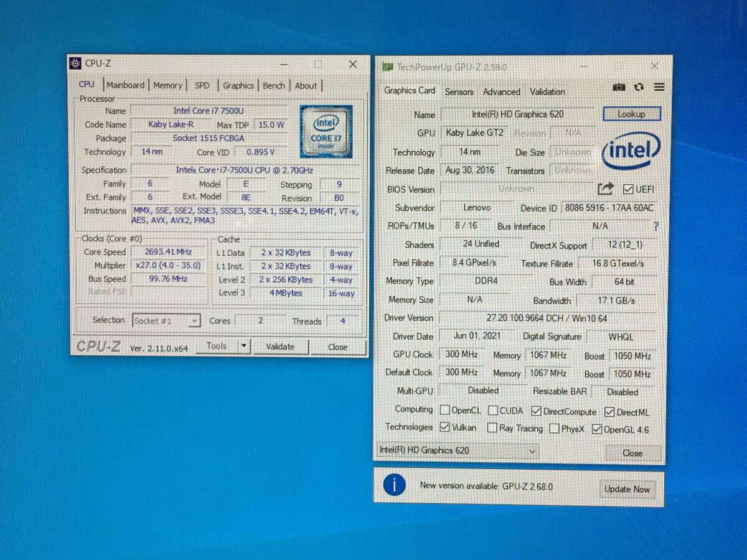Toggle the Ray Tracing checkbox

point(492,428)
